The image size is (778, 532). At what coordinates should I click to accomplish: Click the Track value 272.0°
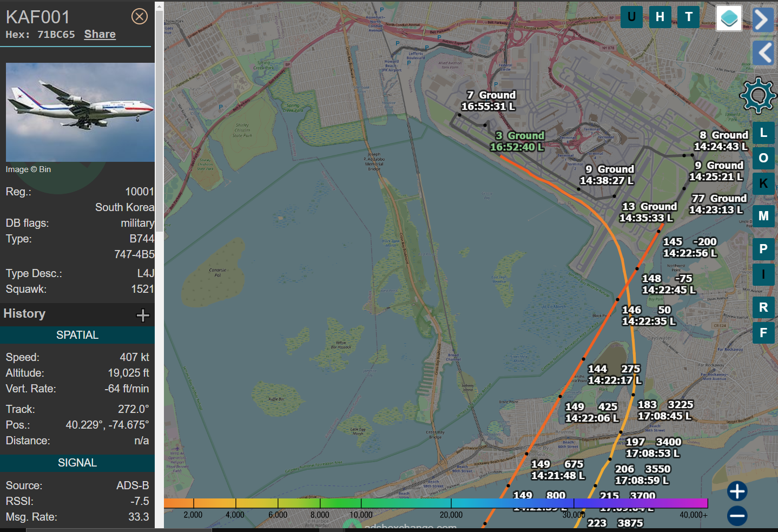[x=133, y=409]
